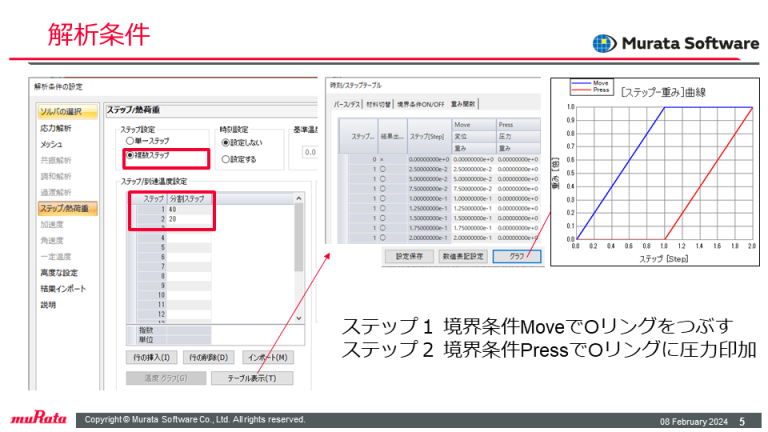Screen dimensions: 768x432
Task: Click the テーブル表示(T) button
Action: coord(259,378)
